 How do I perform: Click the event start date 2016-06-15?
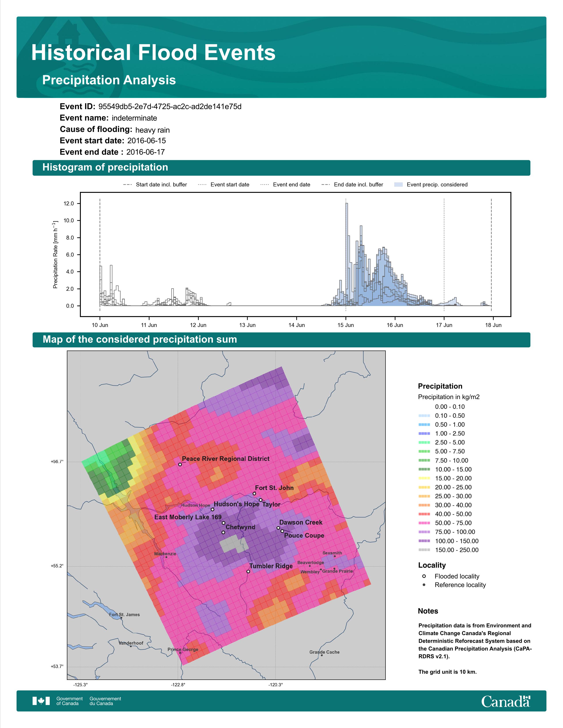tap(146, 141)
